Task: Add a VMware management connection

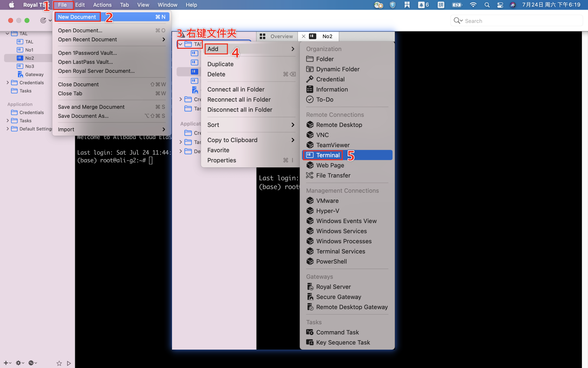Action: pyautogui.click(x=347, y=201)
